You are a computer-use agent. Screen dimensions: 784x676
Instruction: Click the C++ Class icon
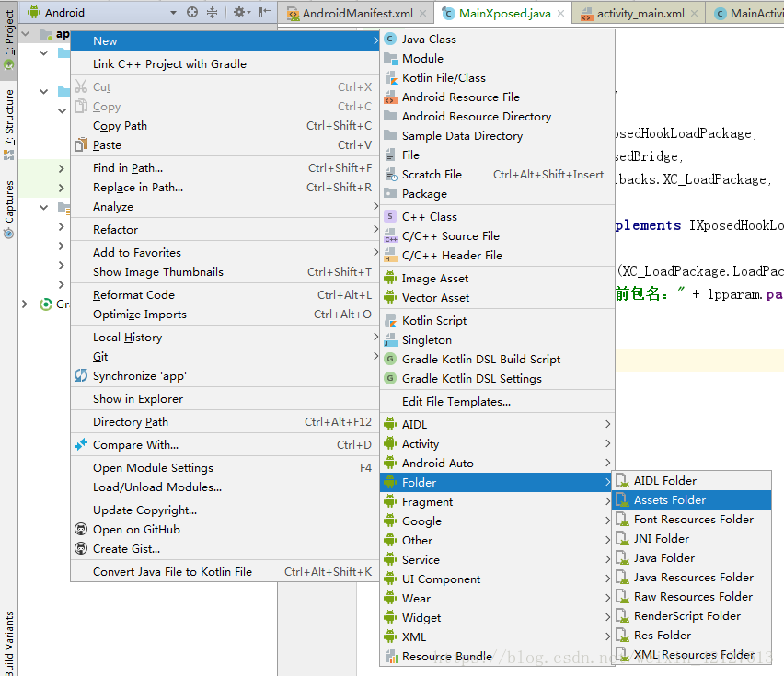pyautogui.click(x=390, y=216)
